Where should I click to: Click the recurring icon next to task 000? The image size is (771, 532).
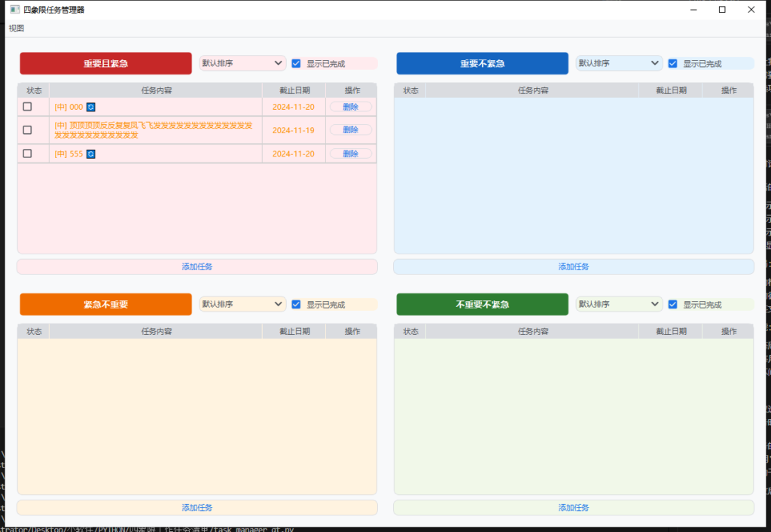click(90, 107)
